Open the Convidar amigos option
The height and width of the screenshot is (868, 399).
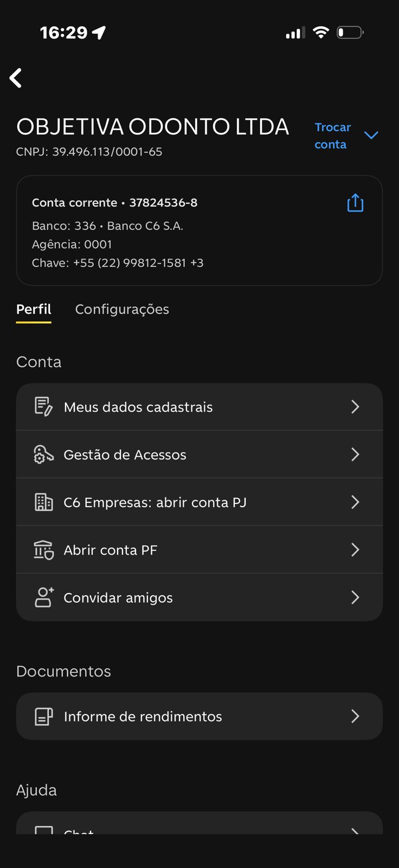point(118,598)
